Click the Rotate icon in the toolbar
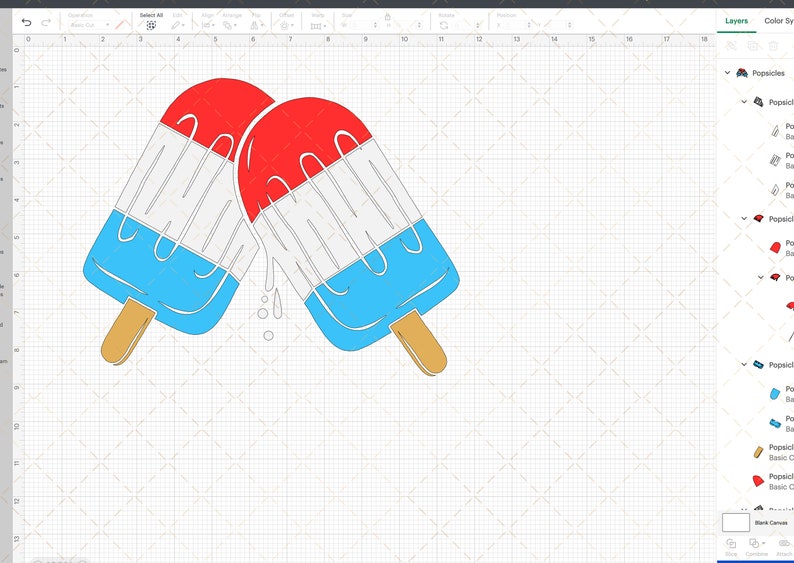Image resolution: width=794 pixels, height=563 pixels. [x=444, y=25]
